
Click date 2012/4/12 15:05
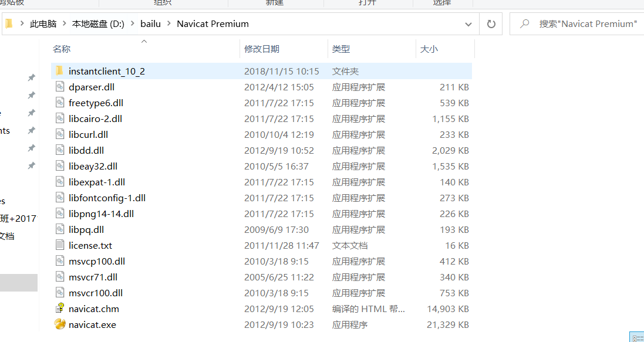279,87
